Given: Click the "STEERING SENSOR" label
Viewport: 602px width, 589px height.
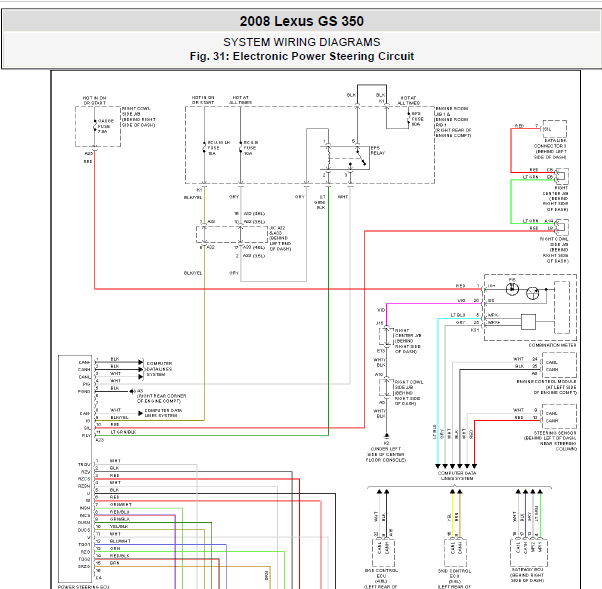Looking at the screenshot, I should pyautogui.click(x=555, y=433).
